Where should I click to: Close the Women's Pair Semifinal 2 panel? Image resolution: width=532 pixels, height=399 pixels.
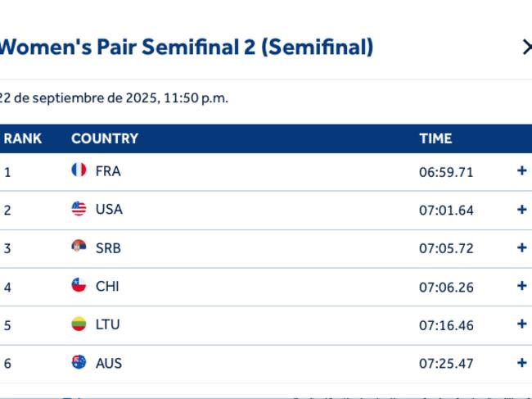coord(527,48)
